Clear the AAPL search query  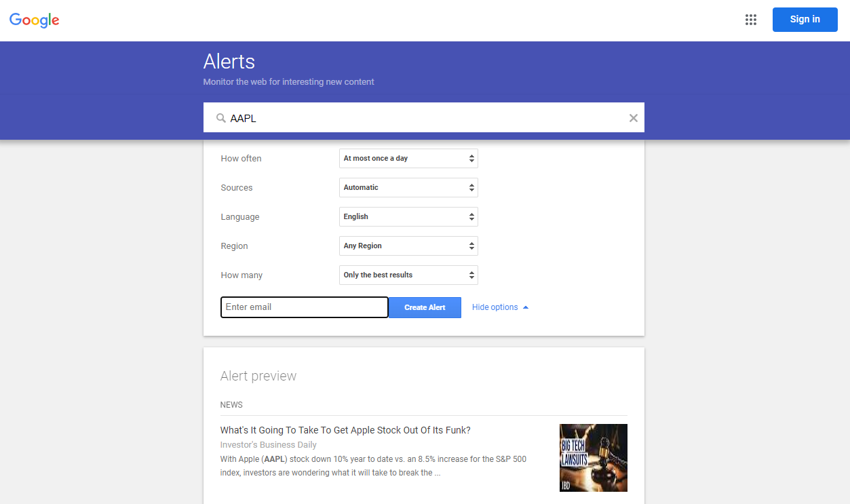tap(634, 118)
